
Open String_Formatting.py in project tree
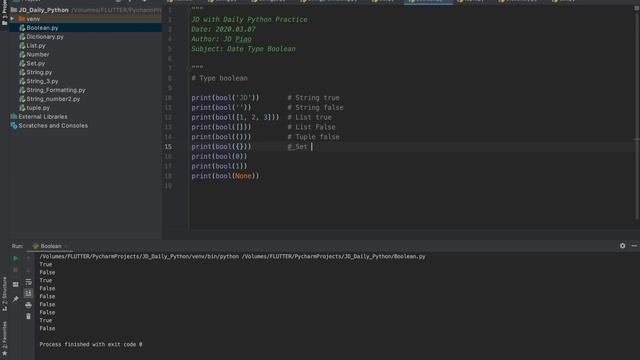point(56,90)
